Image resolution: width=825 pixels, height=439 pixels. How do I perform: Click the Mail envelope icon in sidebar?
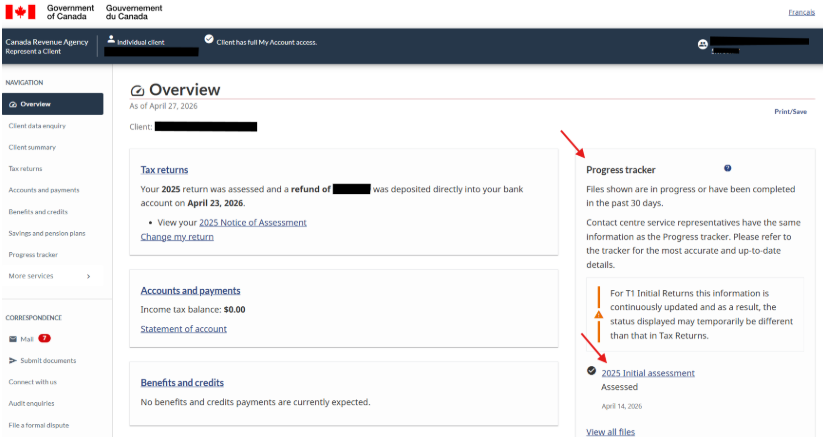pos(13,339)
